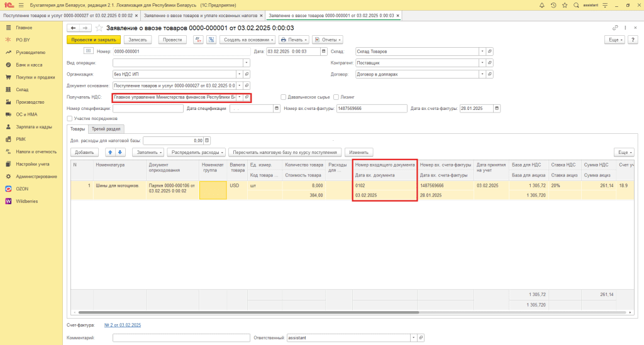This screenshot has height=345, width=644.
Task: Open Отчеты dropdown menu
Action: click(327, 40)
